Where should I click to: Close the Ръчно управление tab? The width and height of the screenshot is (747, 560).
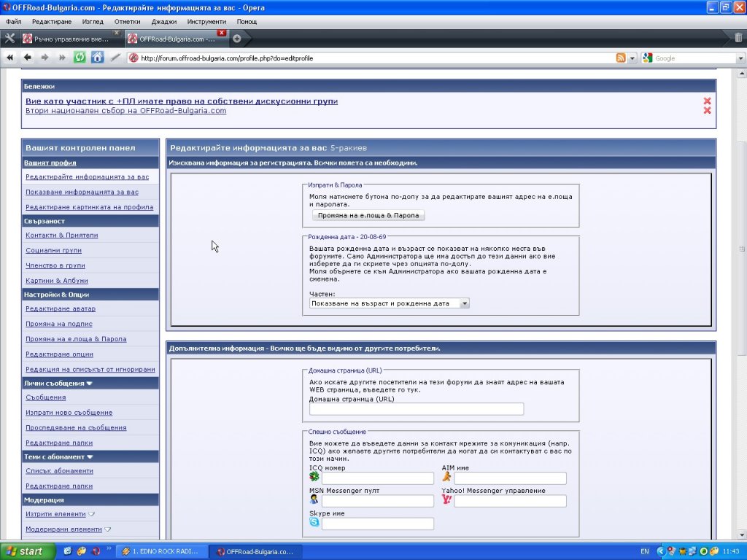coord(116,32)
